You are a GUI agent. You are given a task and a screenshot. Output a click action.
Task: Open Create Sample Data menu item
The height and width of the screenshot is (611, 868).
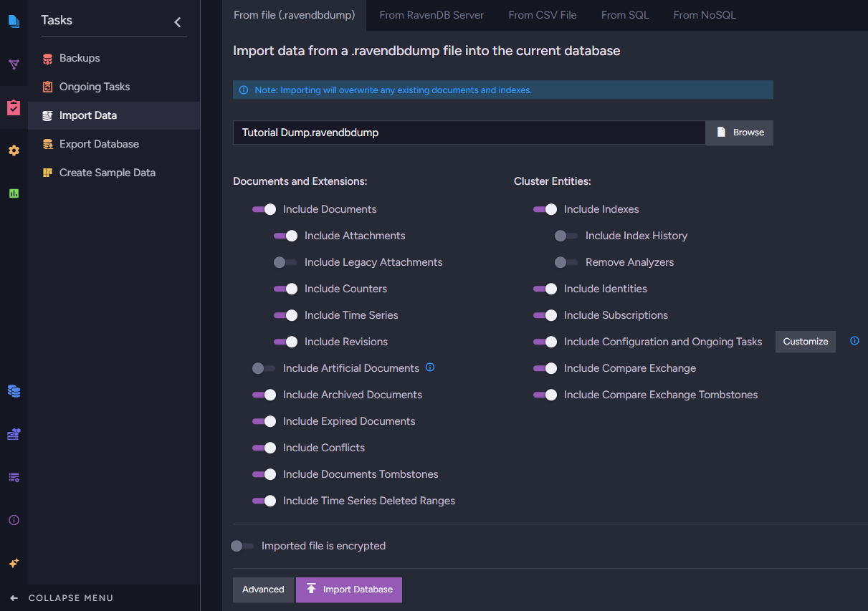tap(114, 173)
